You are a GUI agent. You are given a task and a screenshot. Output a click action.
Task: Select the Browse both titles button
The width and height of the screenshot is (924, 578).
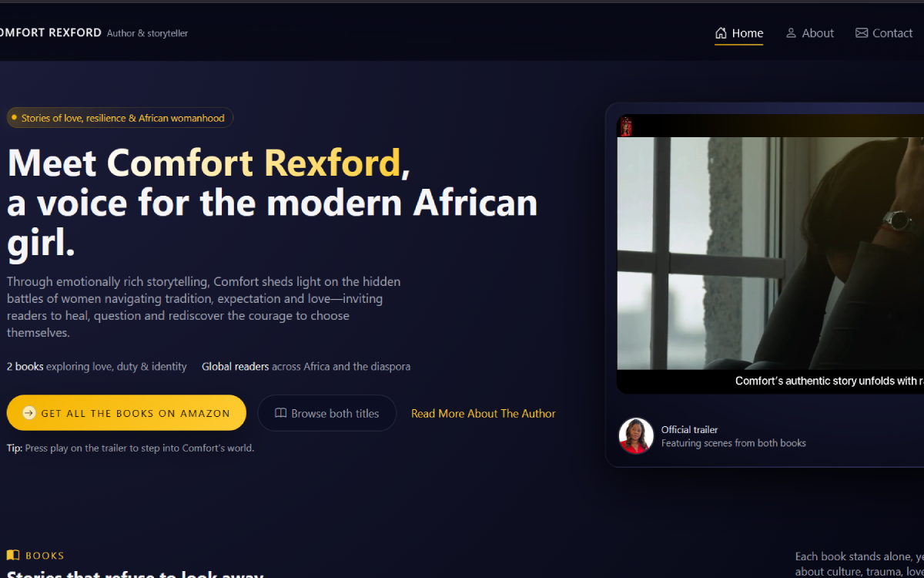pyautogui.click(x=326, y=413)
